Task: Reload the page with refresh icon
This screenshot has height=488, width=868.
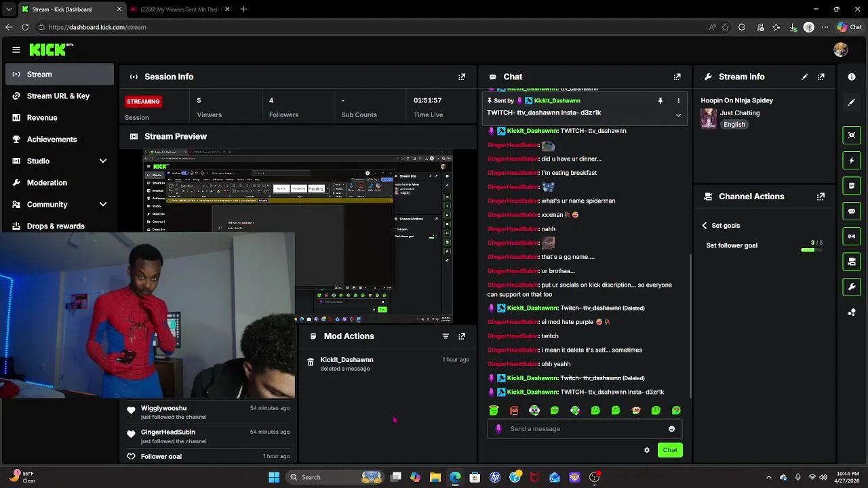Action: [25, 27]
